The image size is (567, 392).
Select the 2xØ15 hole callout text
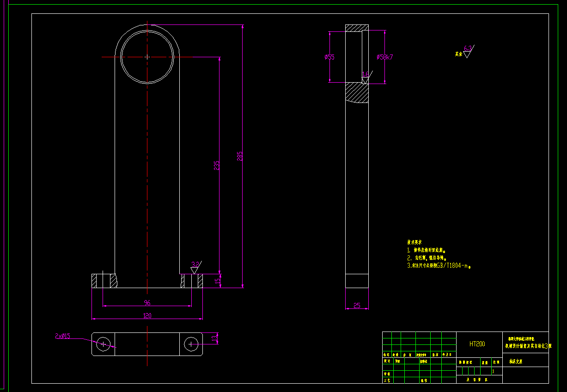pyautogui.click(x=62, y=336)
